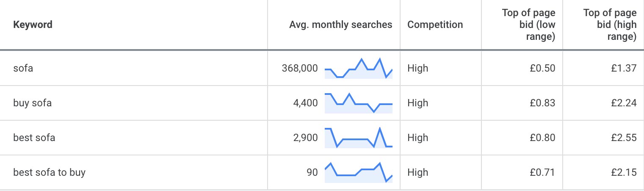Click the £0.50 low range bid
The image size is (644, 191).
[542, 68]
